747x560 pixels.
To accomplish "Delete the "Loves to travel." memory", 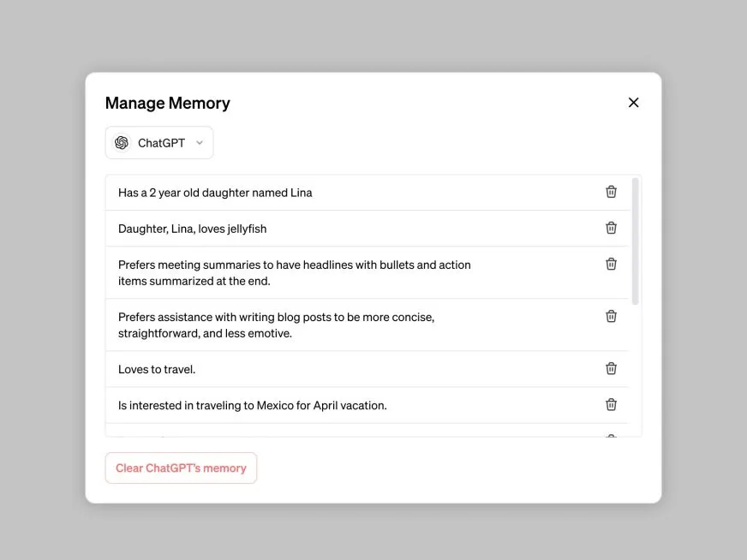I will tap(611, 368).
